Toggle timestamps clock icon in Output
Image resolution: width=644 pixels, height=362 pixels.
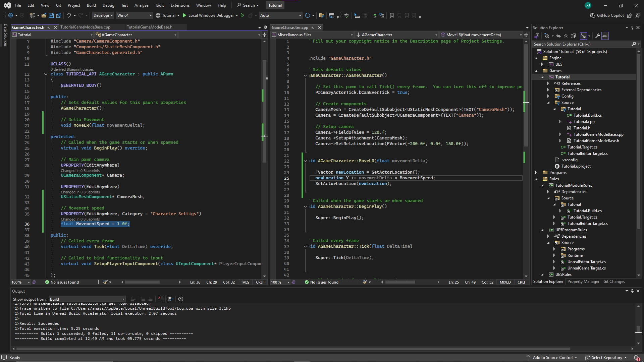click(181, 299)
